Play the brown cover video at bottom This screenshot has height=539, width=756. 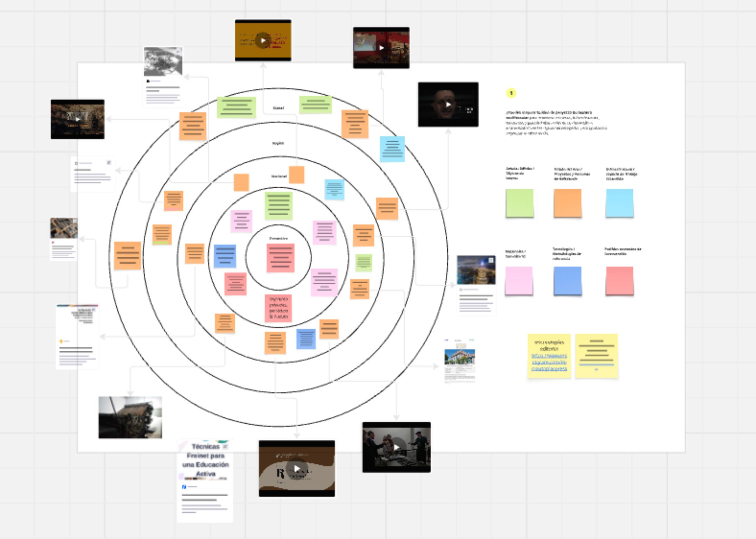pos(297,469)
